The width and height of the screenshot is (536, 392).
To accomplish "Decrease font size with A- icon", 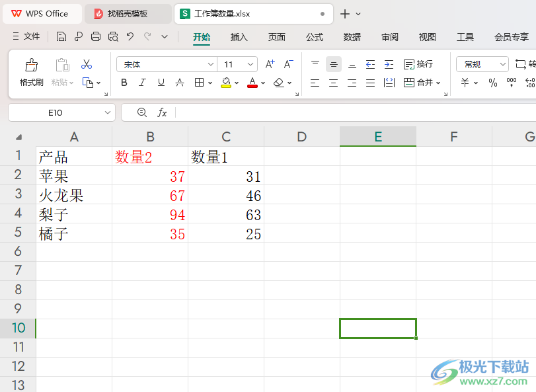I will (x=289, y=64).
